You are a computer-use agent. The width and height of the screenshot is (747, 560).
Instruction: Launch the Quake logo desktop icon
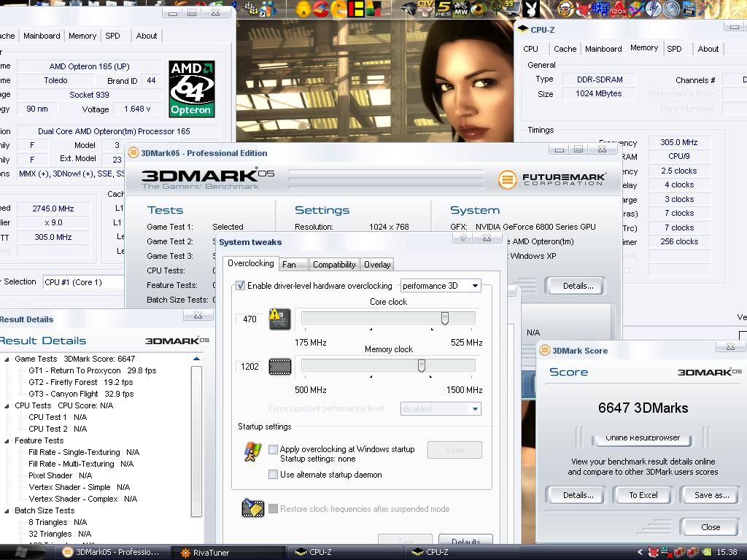496,9
